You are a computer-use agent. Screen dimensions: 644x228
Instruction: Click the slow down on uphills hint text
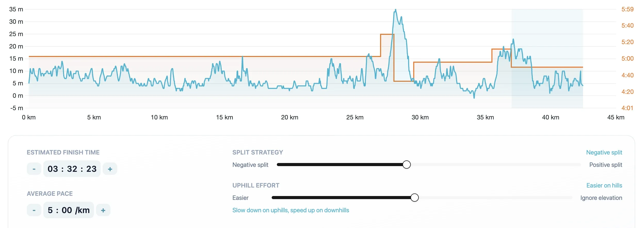291,210
